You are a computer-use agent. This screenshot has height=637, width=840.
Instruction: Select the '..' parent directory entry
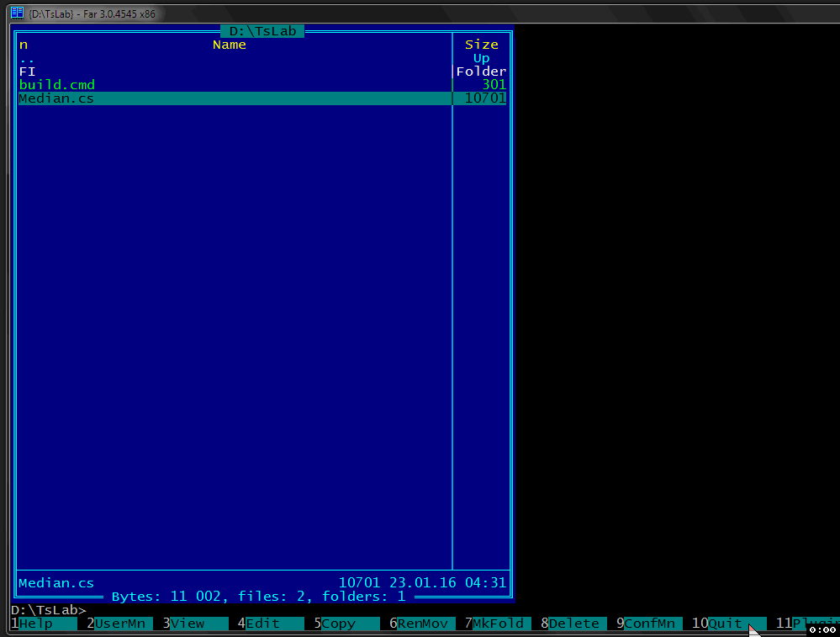262,58
